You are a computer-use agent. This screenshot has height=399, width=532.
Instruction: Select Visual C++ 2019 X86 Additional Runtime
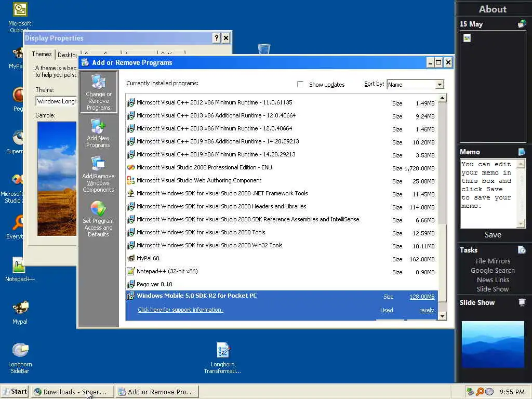[282, 141]
